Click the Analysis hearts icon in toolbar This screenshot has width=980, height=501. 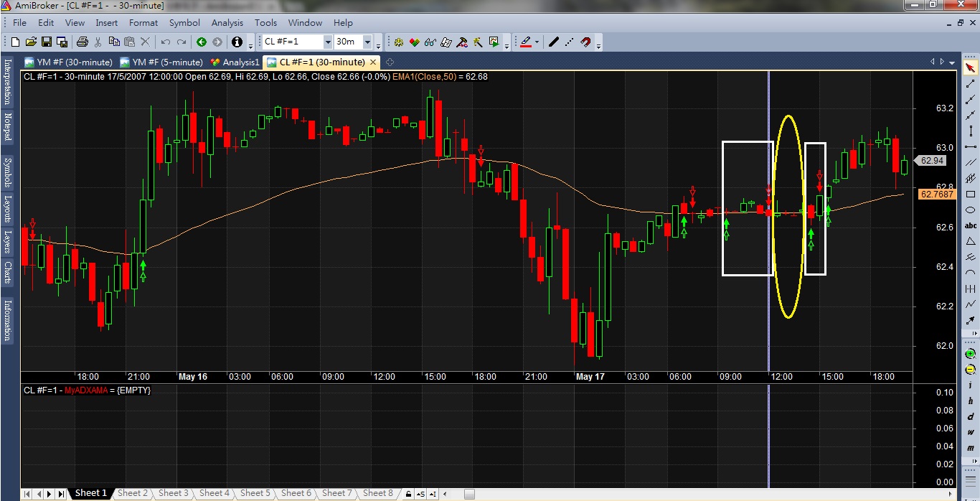(415, 42)
